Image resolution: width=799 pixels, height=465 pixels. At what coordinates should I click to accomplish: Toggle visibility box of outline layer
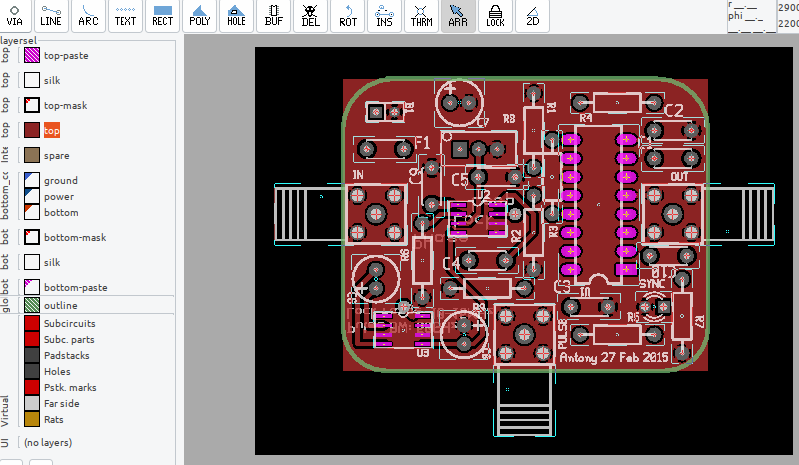pos(32,305)
